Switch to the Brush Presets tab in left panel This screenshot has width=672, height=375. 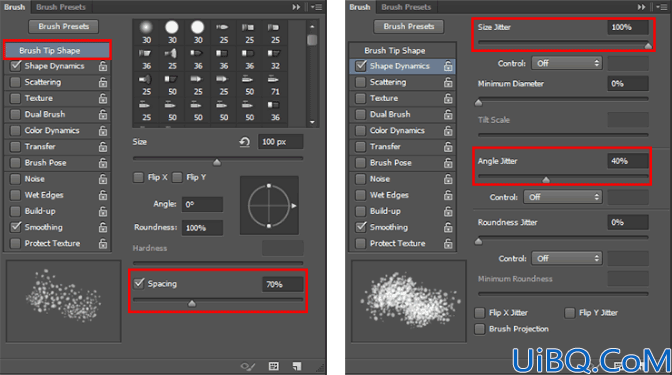61,7
